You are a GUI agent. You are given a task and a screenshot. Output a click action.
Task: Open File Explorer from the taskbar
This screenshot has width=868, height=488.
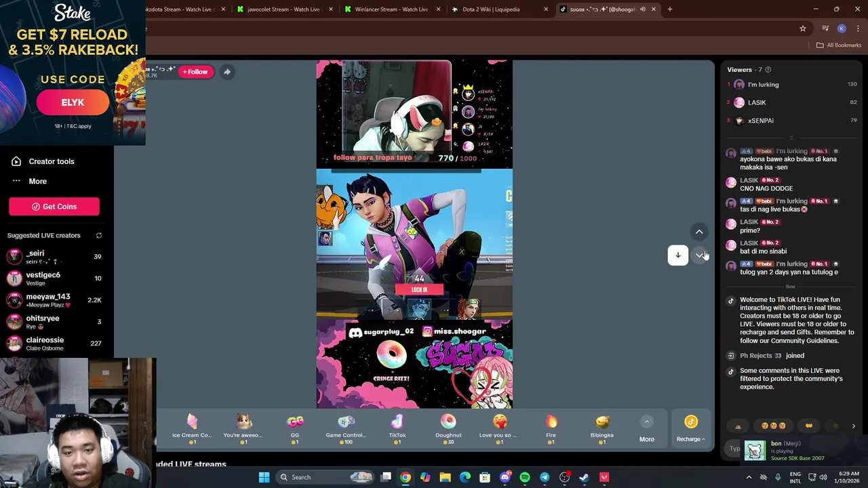point(445,477)
